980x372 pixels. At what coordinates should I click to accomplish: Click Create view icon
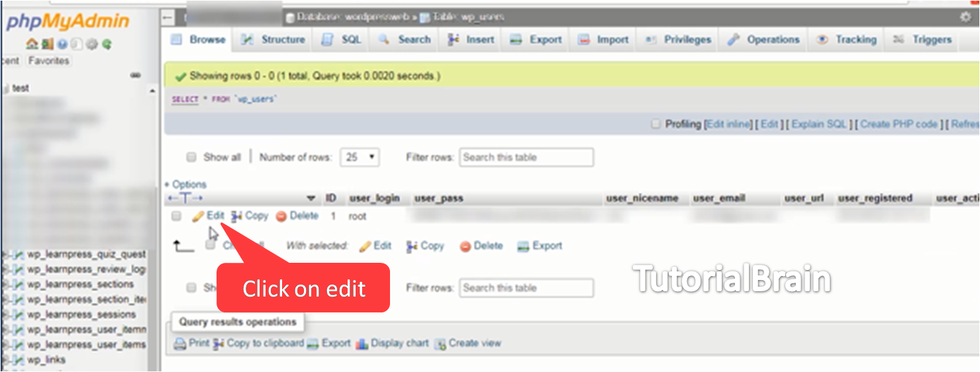click(440, 344)
